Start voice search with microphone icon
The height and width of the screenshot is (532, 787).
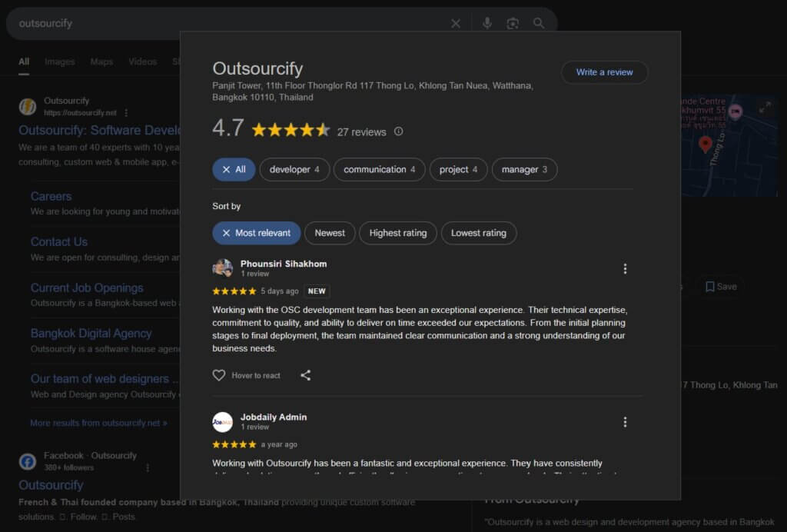[486, 24]
